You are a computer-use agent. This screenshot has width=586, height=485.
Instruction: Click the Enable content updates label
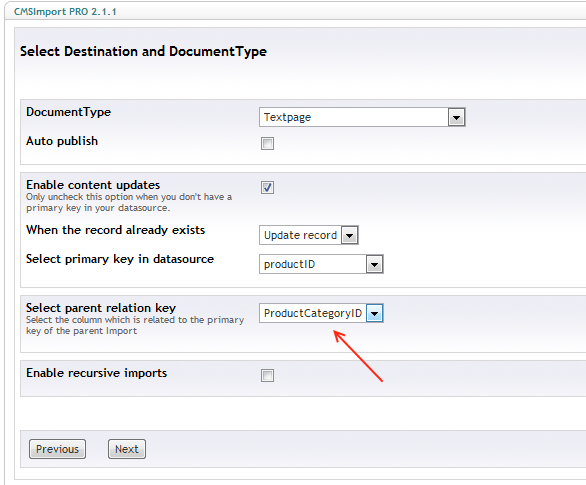click(93, 185)
